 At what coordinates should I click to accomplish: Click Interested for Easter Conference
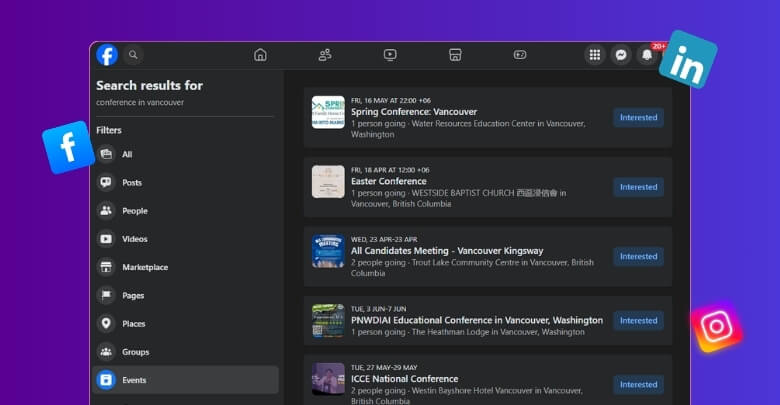[x=638, y=187]
